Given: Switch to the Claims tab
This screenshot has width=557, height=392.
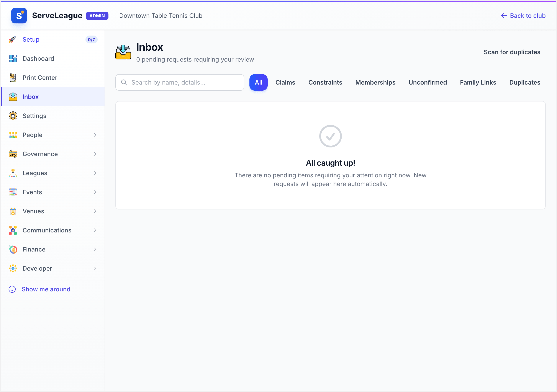Looking at the screenshot, I should 285,82.
